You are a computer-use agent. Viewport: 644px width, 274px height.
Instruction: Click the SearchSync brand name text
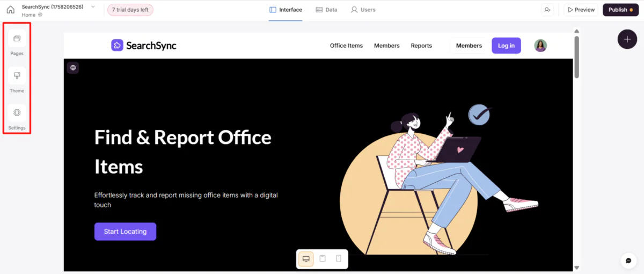click(151, 46)
